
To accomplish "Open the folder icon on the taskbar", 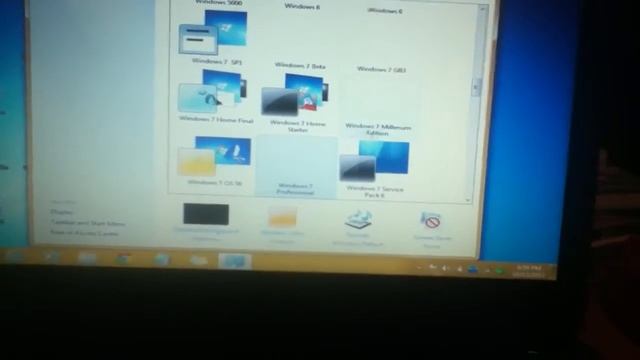I will [x=199, y=260].
